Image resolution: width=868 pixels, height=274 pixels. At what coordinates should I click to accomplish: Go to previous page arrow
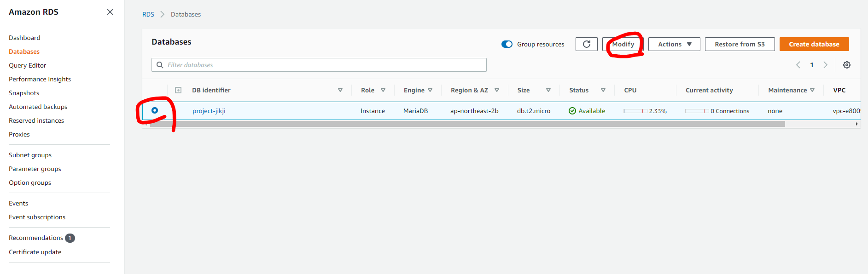click(798, 65)
